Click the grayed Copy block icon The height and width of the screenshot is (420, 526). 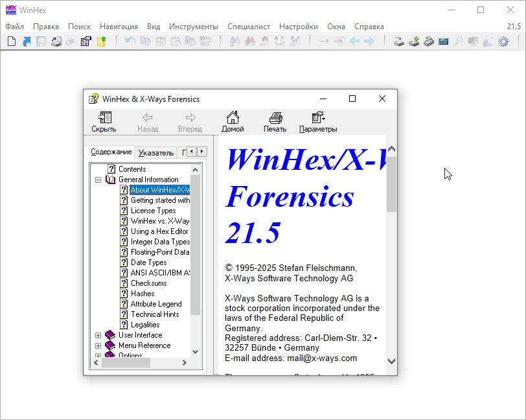click(145, 41)
